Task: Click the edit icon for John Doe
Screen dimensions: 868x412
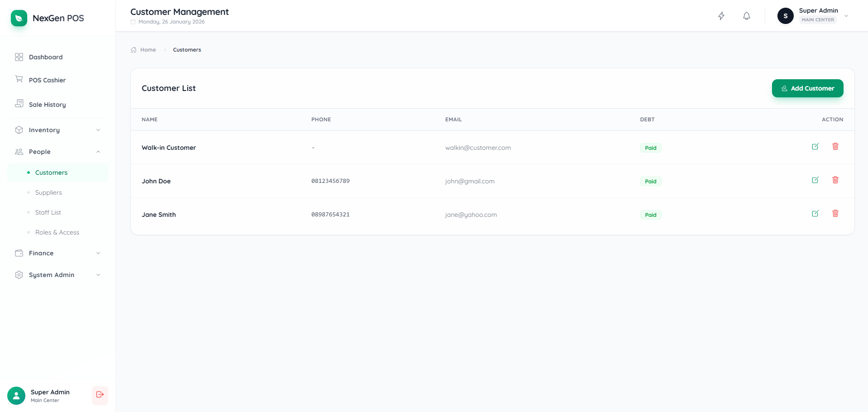Action: tap(815, 180)
